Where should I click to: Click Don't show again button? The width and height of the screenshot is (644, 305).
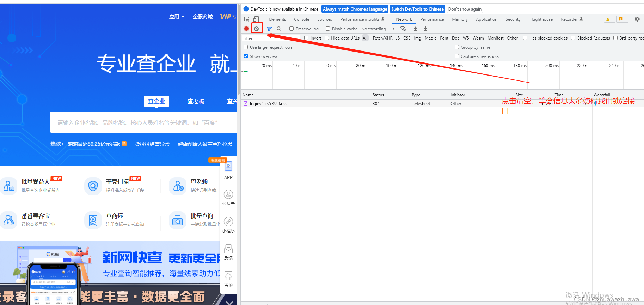point(465,9)
